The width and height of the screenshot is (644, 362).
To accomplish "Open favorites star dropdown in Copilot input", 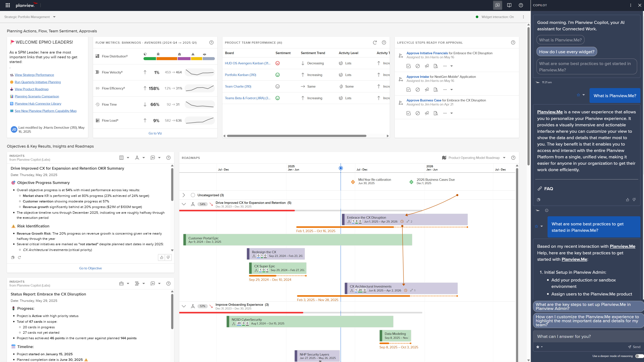I will click(x=539, y=347).
